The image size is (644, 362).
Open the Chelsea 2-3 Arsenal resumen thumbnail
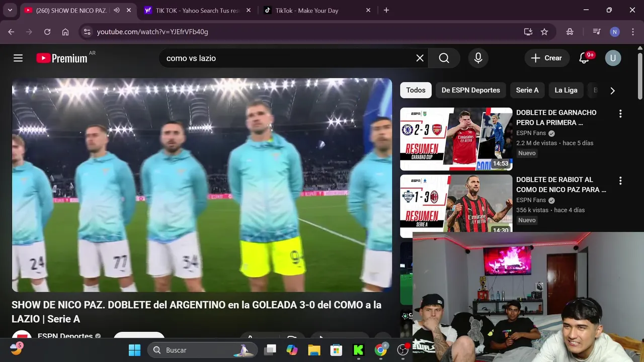456,139
